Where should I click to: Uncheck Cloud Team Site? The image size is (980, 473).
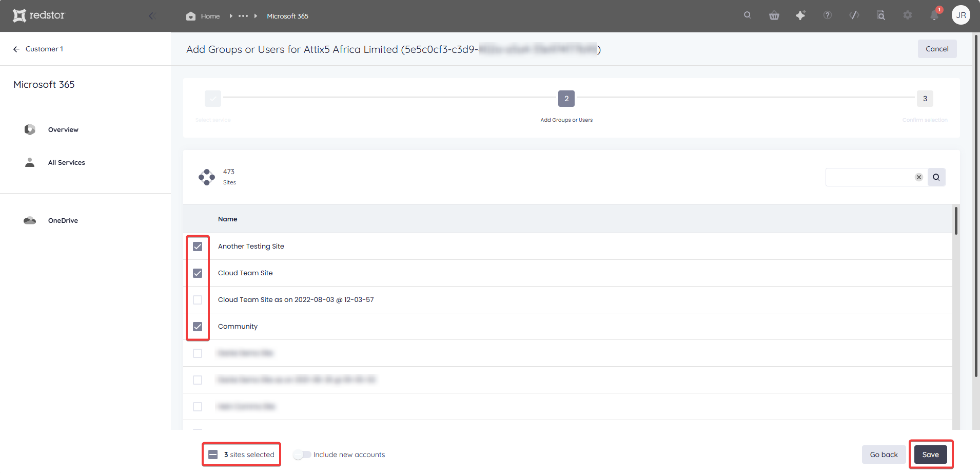[198, 273]
